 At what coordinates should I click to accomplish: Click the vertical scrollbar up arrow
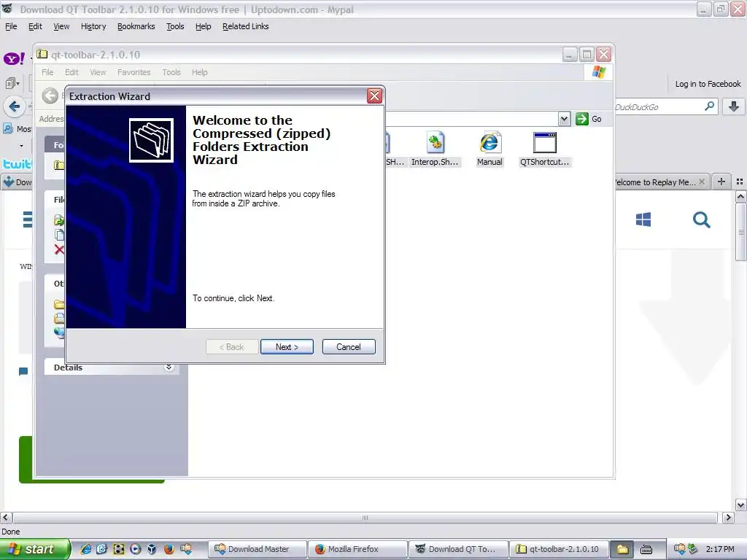[741, 196]
